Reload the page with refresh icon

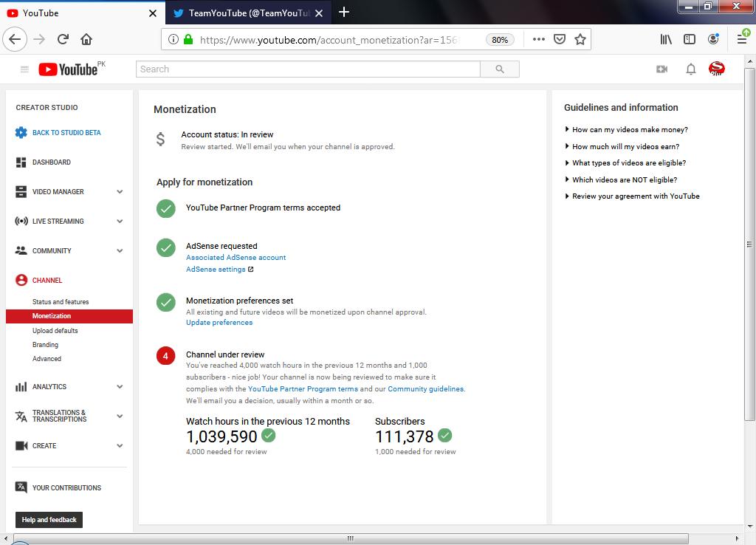pyautogui.click(x=63, y=39)
